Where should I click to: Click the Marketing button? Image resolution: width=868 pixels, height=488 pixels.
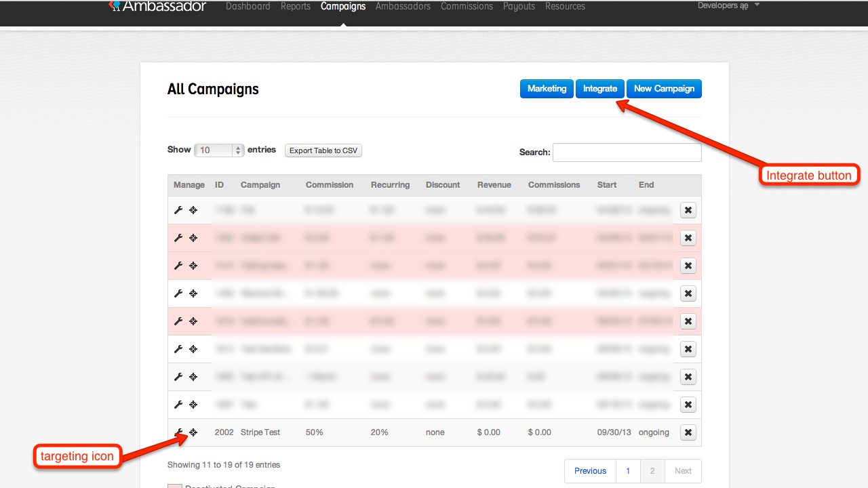point(547,89)
